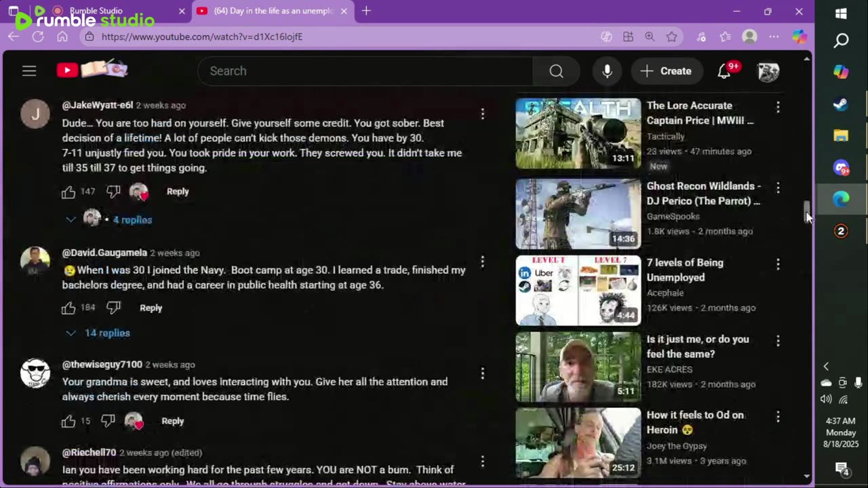Open Windows Search from the taskbar

[x=841, y=41]
